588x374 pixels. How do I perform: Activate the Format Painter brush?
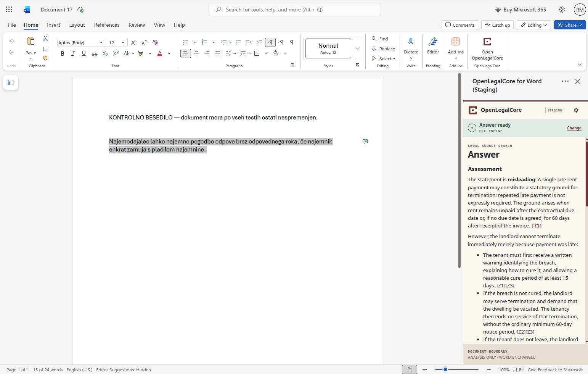(x=45, y=58)
